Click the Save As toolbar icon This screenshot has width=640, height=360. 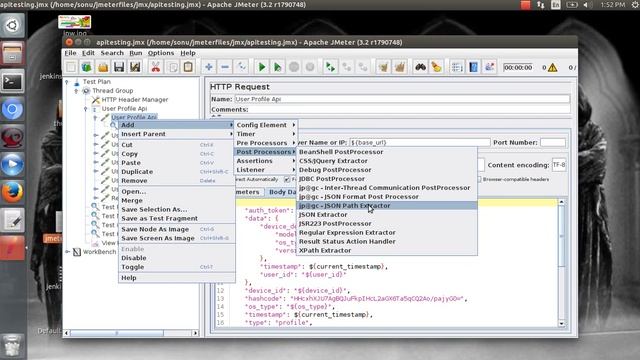pos(135,67)
